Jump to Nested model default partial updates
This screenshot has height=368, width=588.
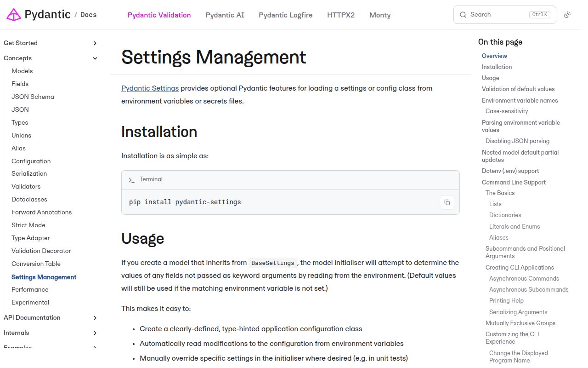pos(520,156)
